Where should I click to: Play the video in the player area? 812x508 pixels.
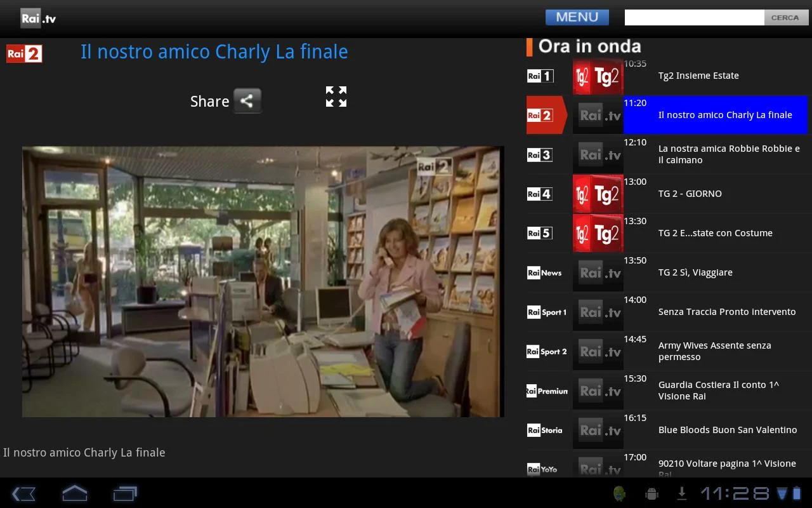[263, 281]
